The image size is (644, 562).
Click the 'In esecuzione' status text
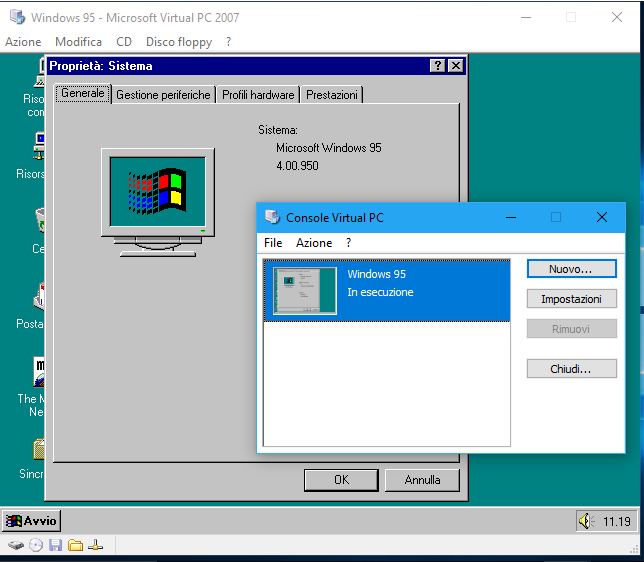pyautogui.click(x=380, y=292)
